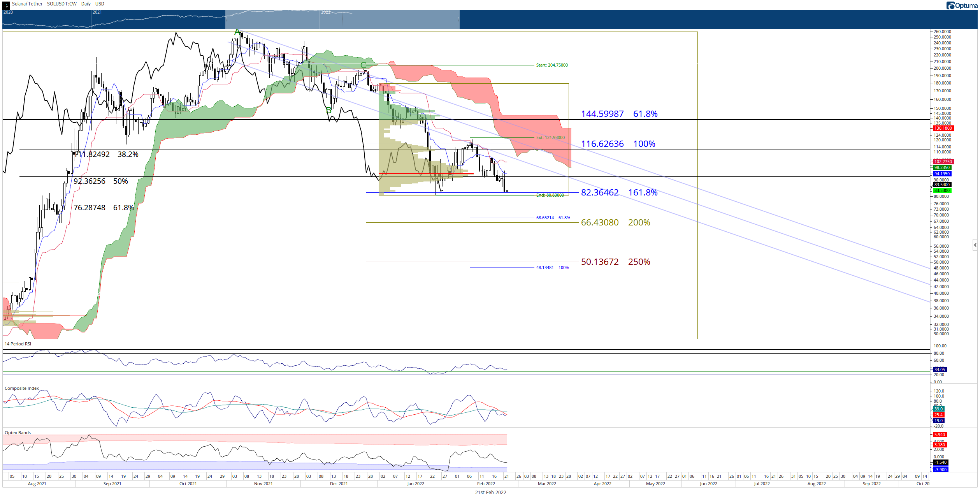Viewport: 980px width, 500px height.
Task: Click the RSI value tag 34.05
Action: point(940,370)
